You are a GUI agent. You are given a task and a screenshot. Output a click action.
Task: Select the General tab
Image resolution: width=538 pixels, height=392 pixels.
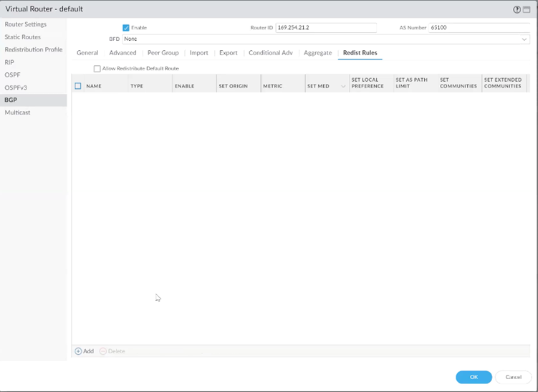87,53
